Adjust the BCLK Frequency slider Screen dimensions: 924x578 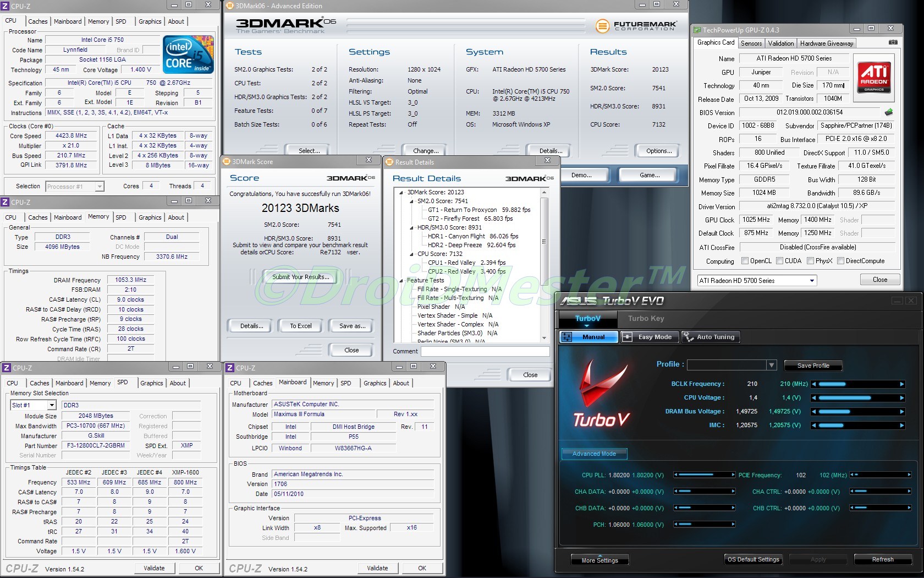857,384
